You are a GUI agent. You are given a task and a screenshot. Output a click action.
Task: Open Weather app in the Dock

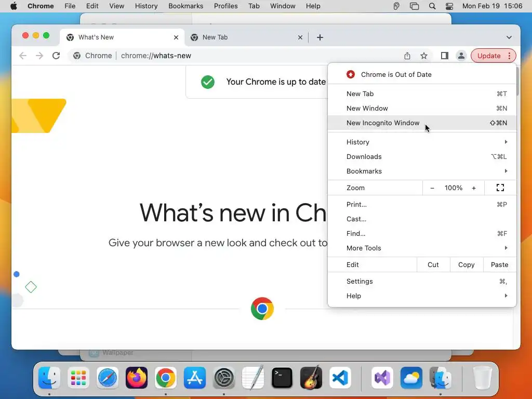[411, 378]
